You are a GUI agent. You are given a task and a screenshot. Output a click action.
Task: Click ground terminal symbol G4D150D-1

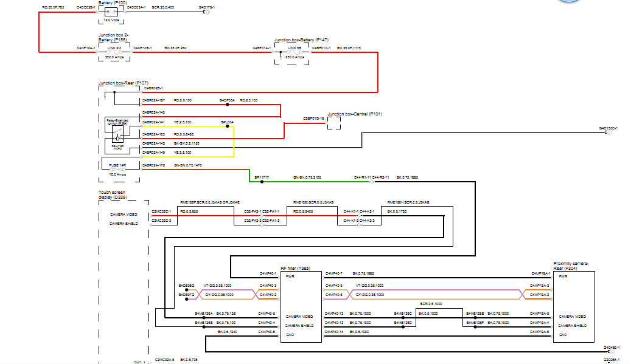tap(608, 132)
